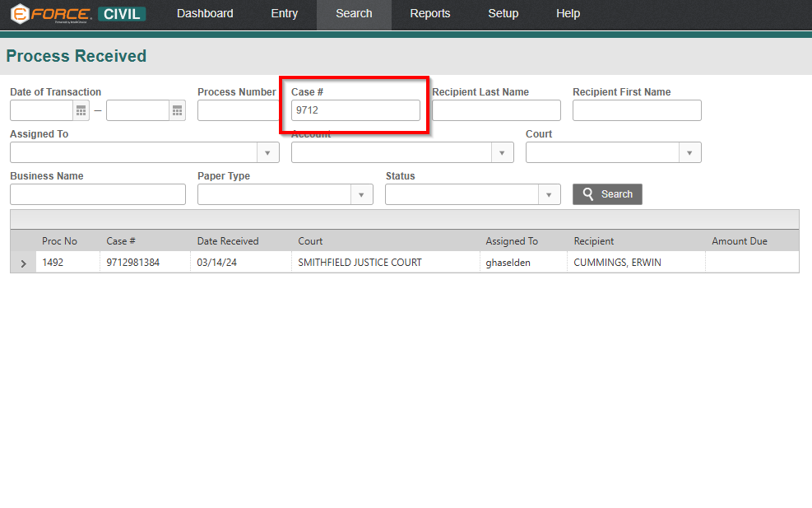
Task: Open the start date calendar picker
Action: click(81, 110)
